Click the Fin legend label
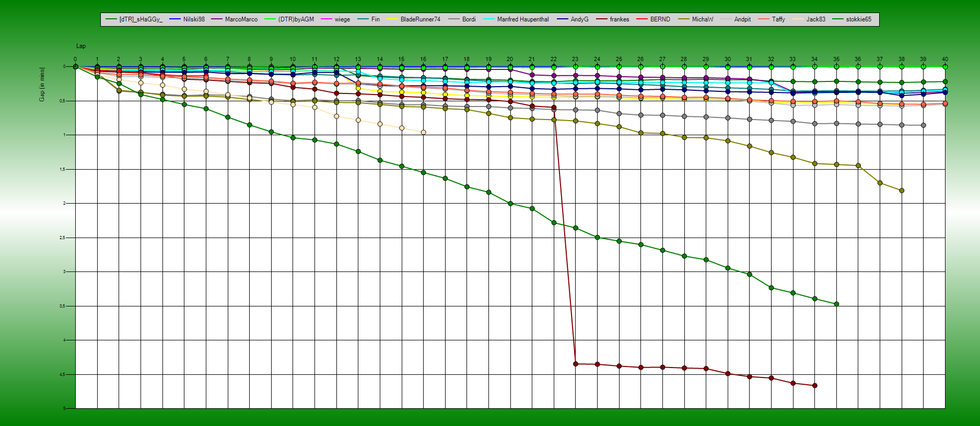980x426 pixels. 376,19
